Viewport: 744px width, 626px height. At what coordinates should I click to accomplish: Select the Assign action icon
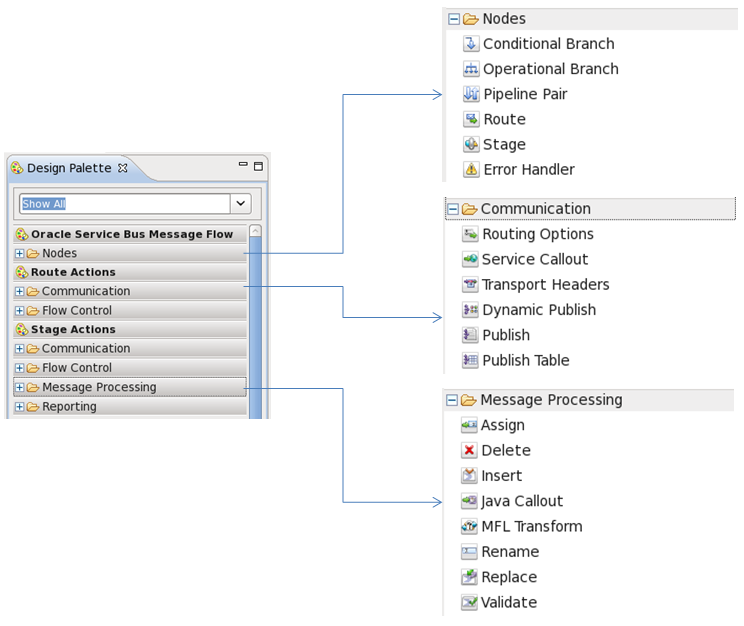tap(469, 425)
